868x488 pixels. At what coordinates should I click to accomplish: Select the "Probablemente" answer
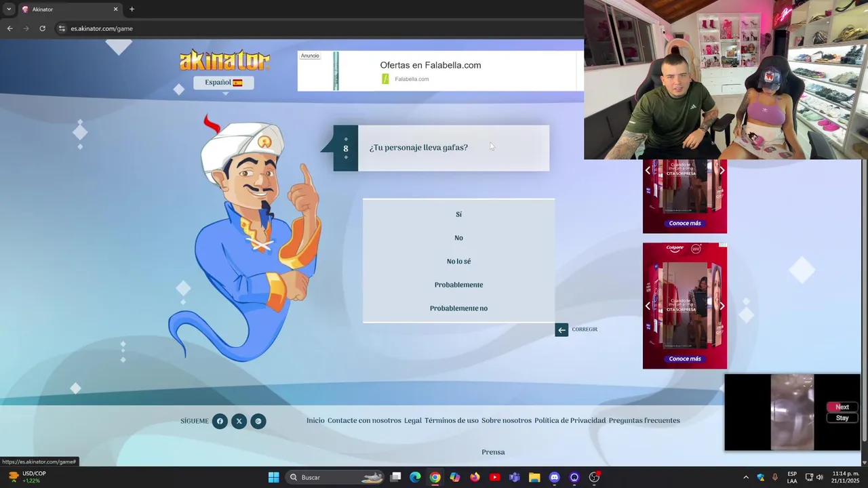click(458, 285)
